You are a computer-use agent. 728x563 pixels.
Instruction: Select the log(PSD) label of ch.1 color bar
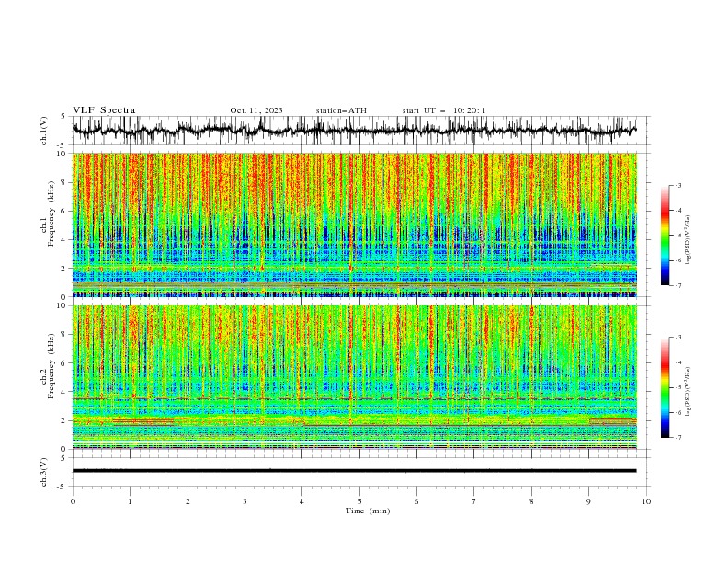click(x=688, y=240)
